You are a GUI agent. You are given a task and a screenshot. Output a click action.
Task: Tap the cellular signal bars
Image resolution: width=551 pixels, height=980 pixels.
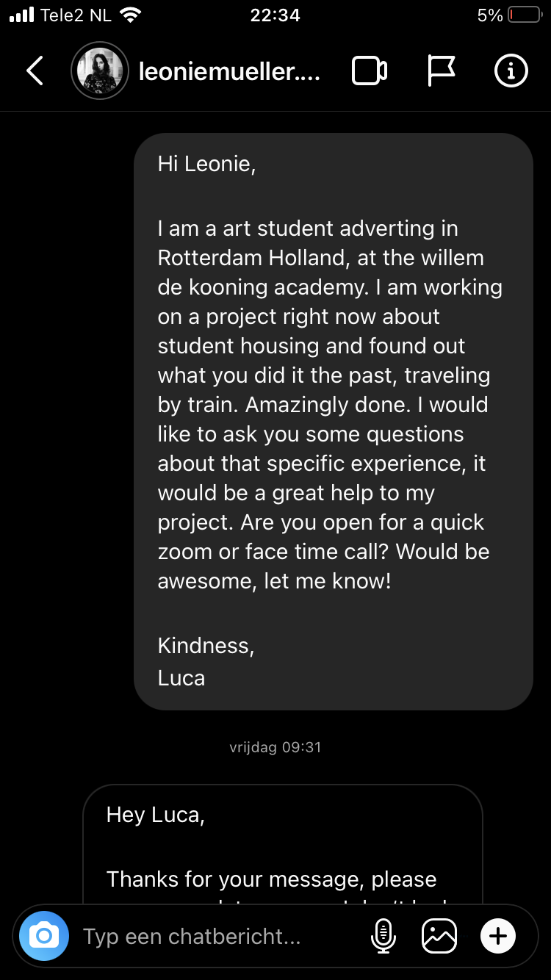(x=22, y=15)
